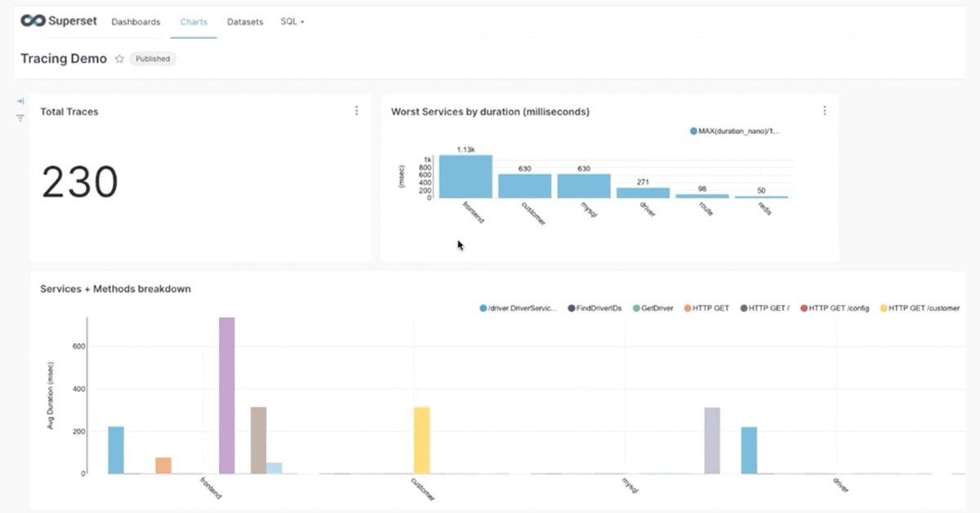The height and width of the screenshot is (513, 980).
Task: Click the Tracing Demo dashboard title
Action: click(63, 58)
